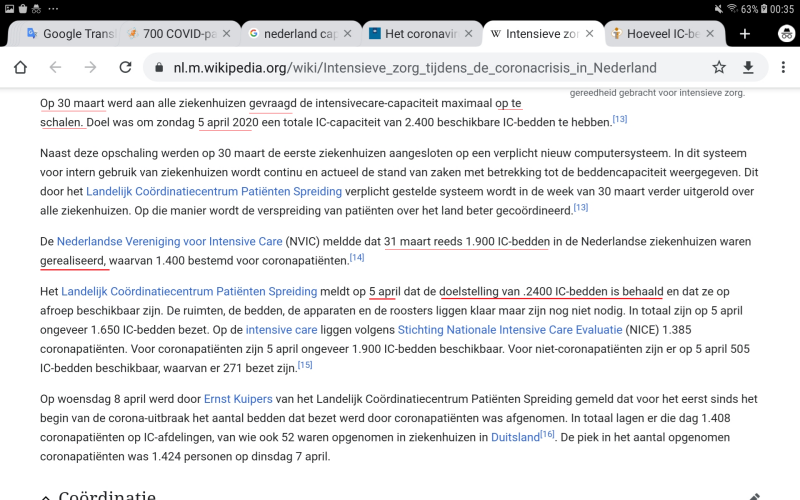The image size is (800, 500).
Task: Navigate forward in browser
Action: click(90, 67)
